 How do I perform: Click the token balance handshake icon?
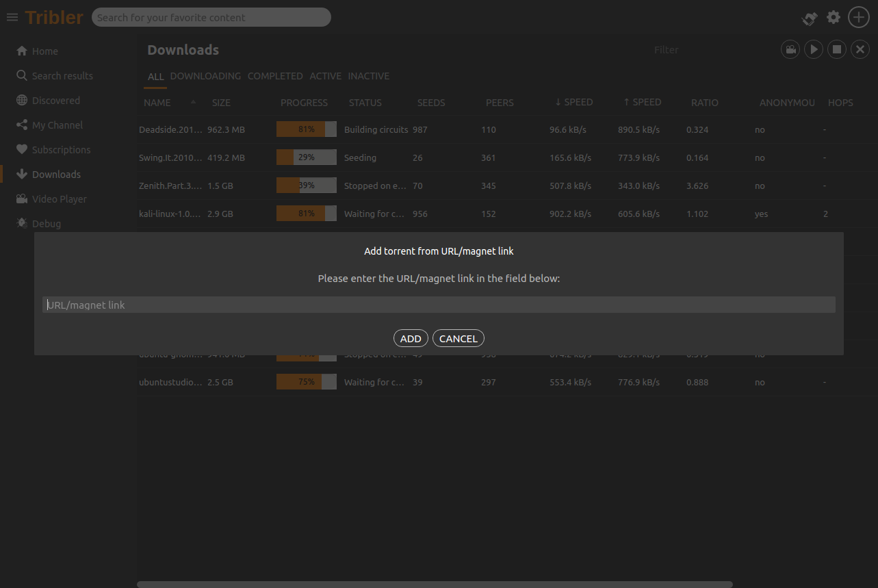[810, 18]
